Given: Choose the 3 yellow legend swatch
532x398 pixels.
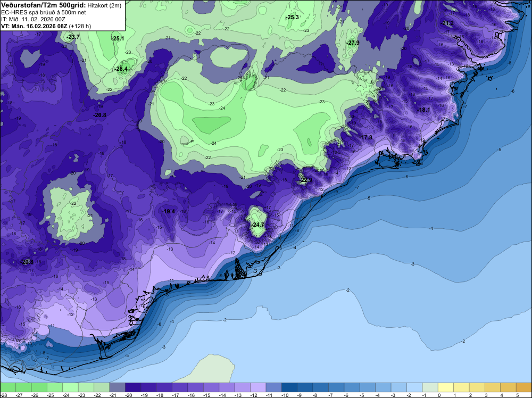Looking at the screenshot, I should click(x=492, y=387).
